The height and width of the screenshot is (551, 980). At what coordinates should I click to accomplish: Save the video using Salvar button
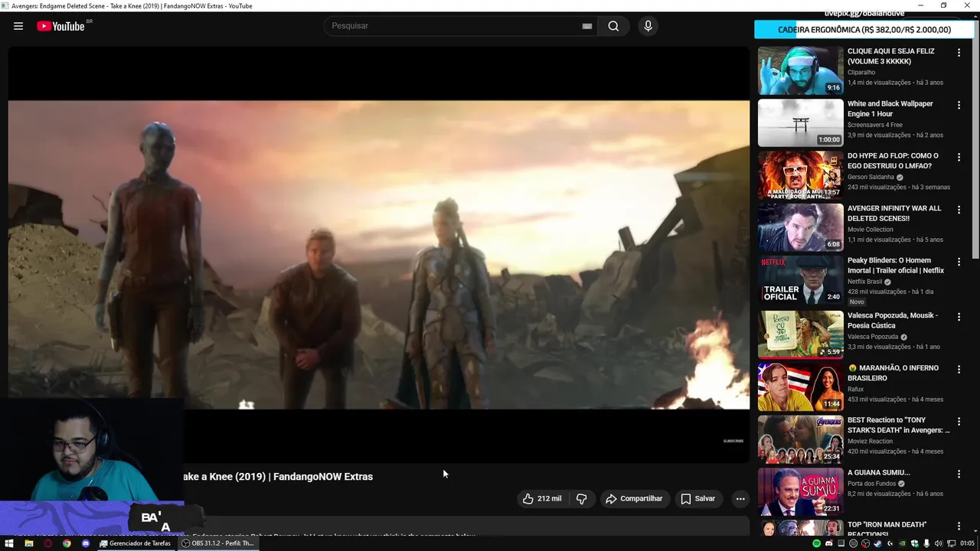tap(697, 498)
